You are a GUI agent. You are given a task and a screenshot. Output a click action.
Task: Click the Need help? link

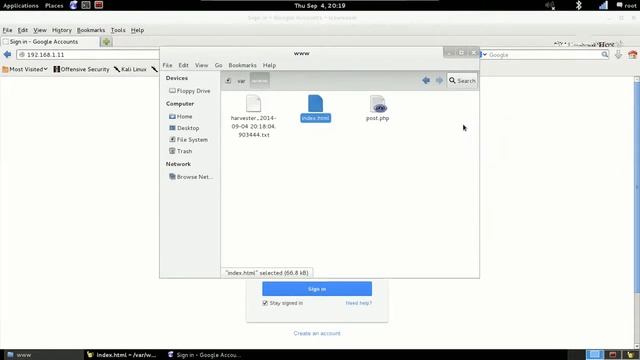pos(358,303)
